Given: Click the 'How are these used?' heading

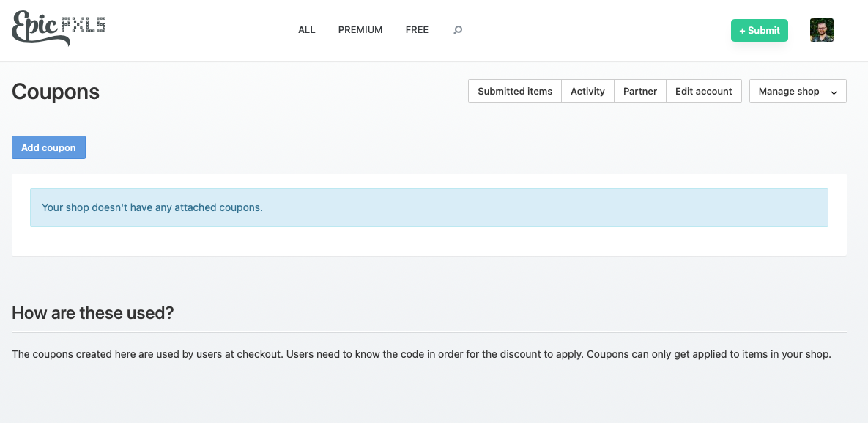Looking at the screenshot, I should (93, 313).
